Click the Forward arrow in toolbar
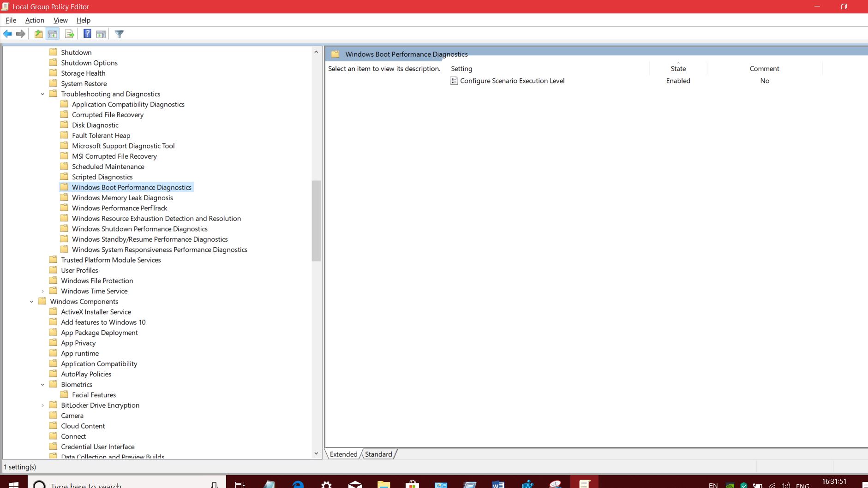Screen dimensions: 868x488 click(x=21, y=34)
